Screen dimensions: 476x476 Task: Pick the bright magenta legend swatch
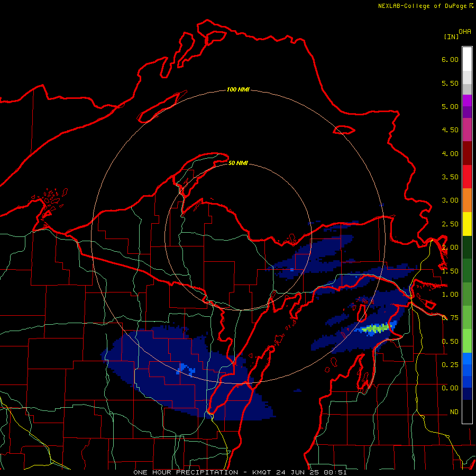coord(467,100)
